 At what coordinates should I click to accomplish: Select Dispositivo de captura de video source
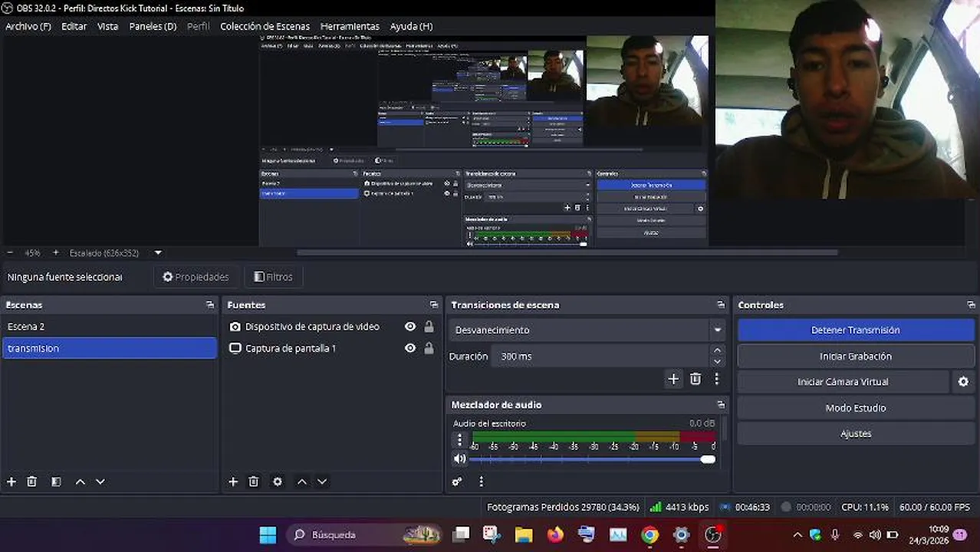[312, 327]
